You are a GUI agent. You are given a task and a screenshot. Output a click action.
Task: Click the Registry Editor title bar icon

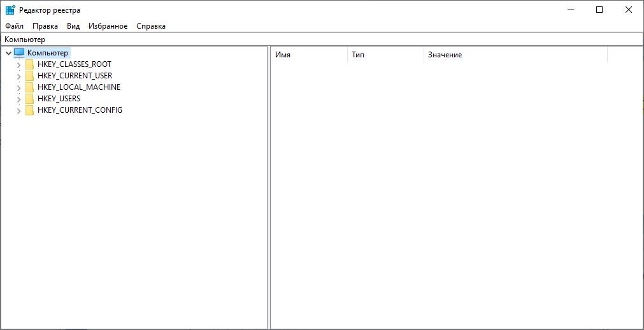[x=10, y=10]
